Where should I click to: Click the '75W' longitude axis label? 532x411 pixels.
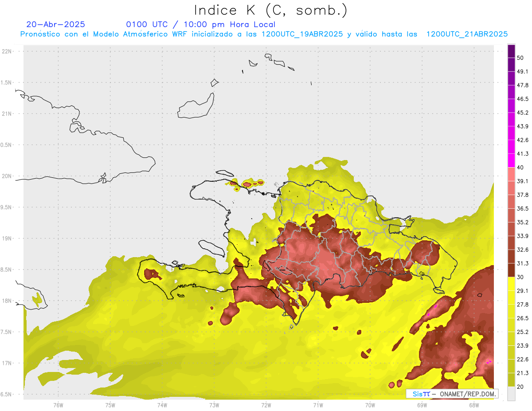point(110,405)
